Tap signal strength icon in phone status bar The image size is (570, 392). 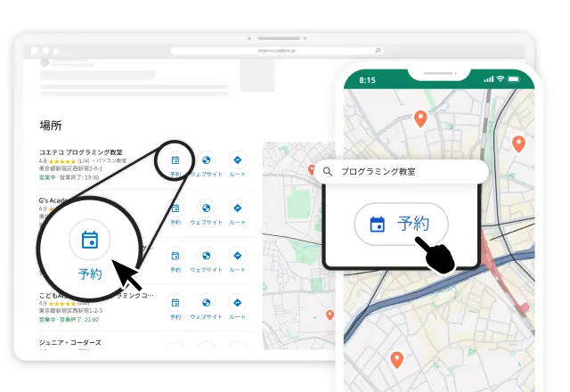[x=489, y=79]
